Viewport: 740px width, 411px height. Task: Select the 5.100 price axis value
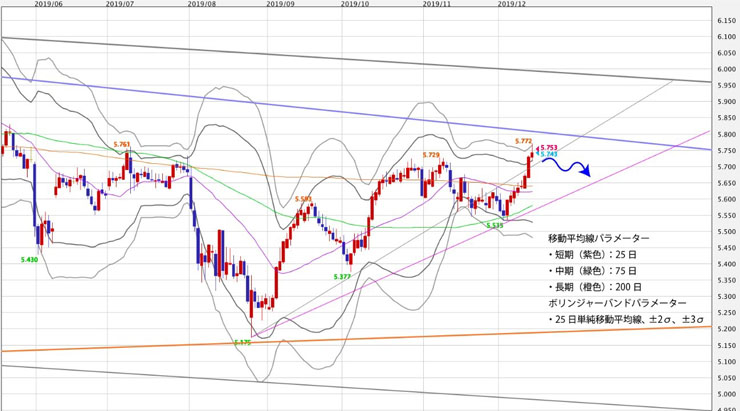(x=727, y=362)
